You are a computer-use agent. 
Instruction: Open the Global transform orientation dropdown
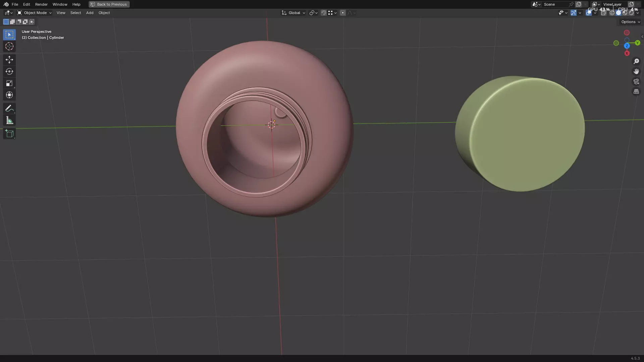293,13
